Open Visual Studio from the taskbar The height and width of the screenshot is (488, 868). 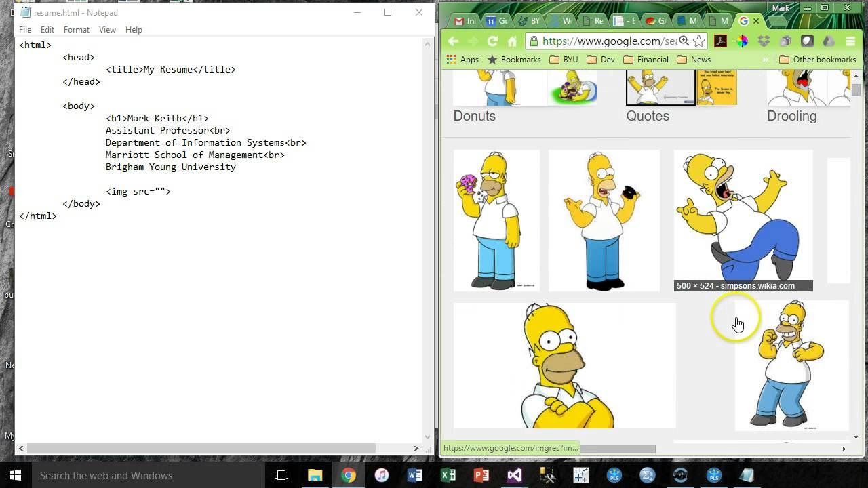tap(514, 475)
